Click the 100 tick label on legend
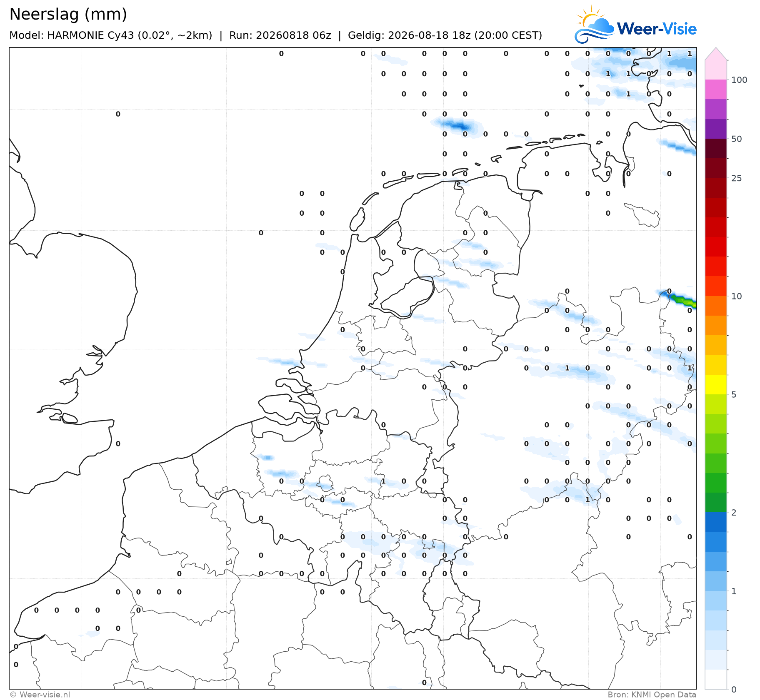The image size is (760, 700). click(x=739, y=80)
